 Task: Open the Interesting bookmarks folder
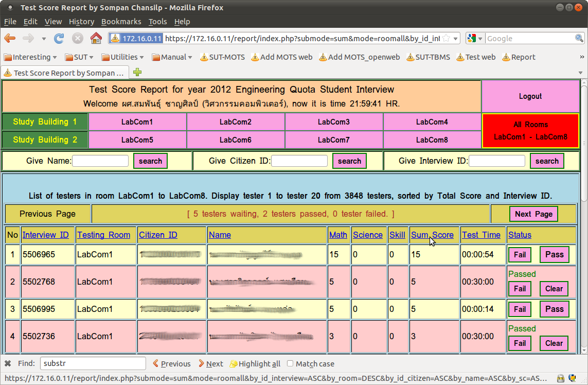pyautogui.click(x=30, y=57)
